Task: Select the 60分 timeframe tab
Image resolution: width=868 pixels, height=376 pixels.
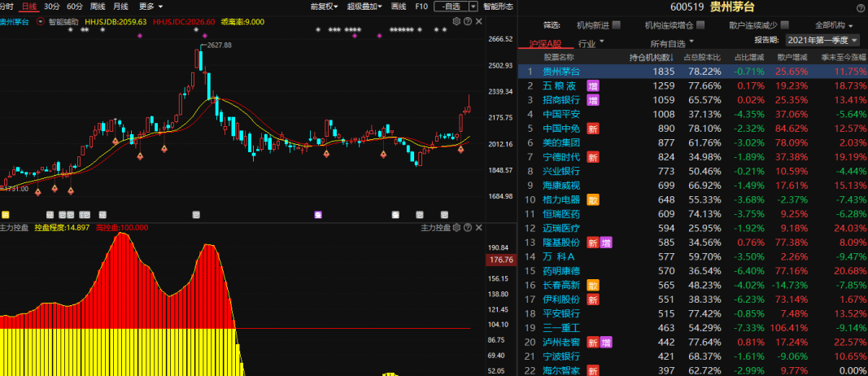Action: (x=75, y=7)
